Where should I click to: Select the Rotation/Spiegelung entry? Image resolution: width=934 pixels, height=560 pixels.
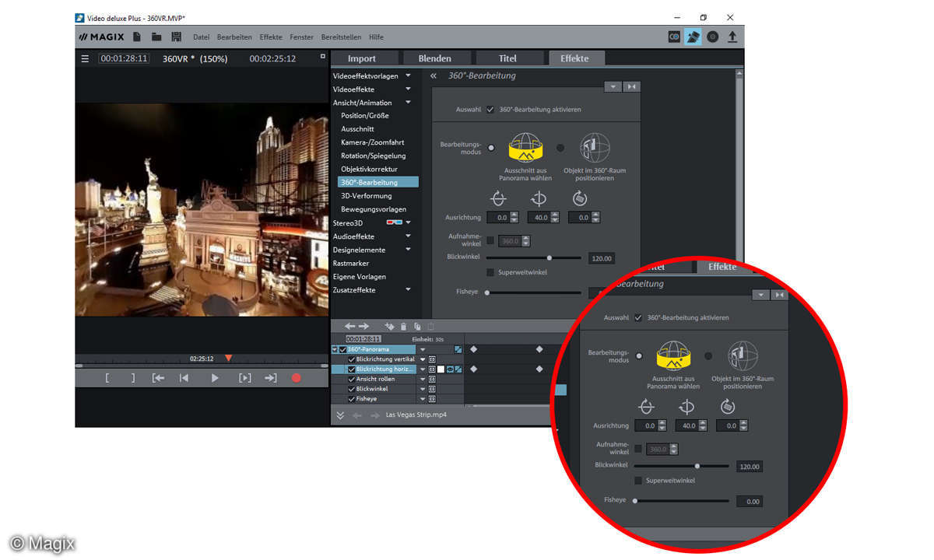pyautogui.click(x=374, y=156)
